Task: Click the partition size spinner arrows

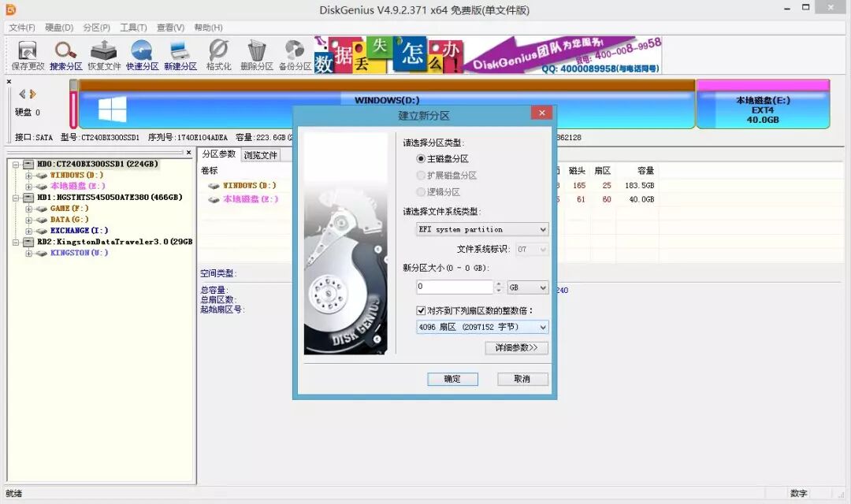Action: 499,287
